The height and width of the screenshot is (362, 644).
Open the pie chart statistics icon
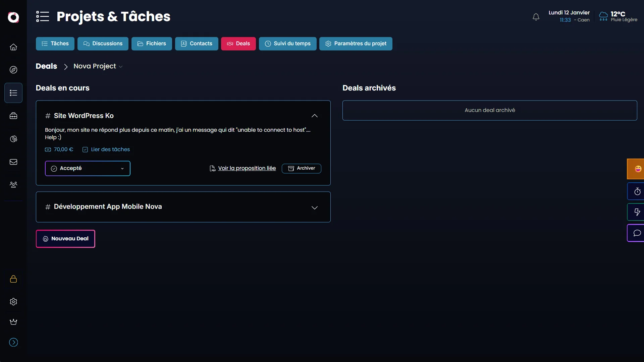13,139
